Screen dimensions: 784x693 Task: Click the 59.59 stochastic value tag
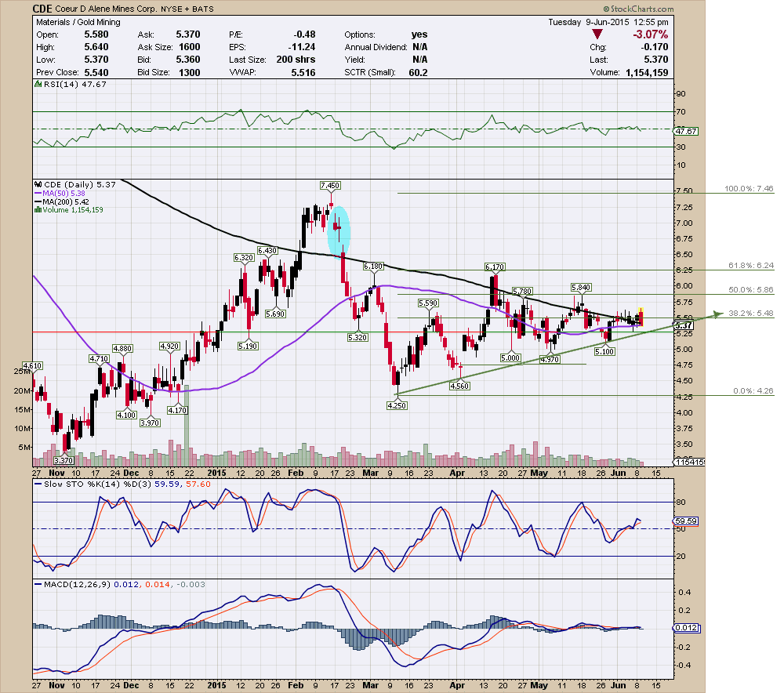click(685, 521)
